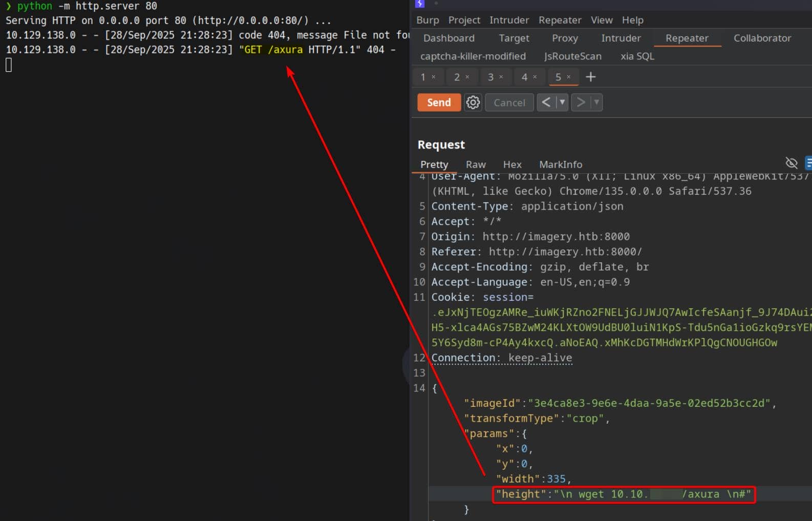Viewport: 812px width, 521px height.
Task: Add a new Repeater tab with plus
Action: pos(590,77)
